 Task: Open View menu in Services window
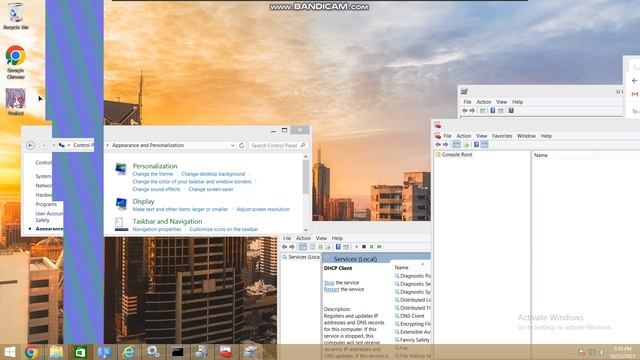[x=321, y=238]
